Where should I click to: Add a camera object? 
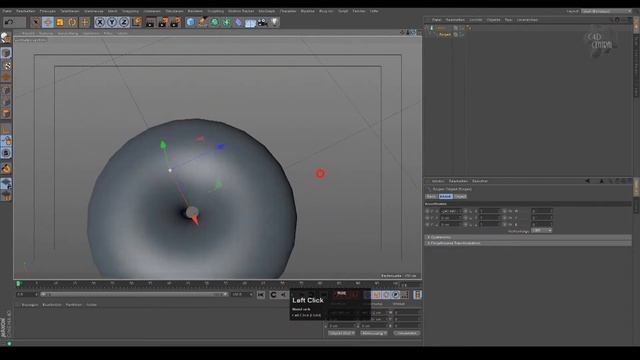click(x=262, y=22)
